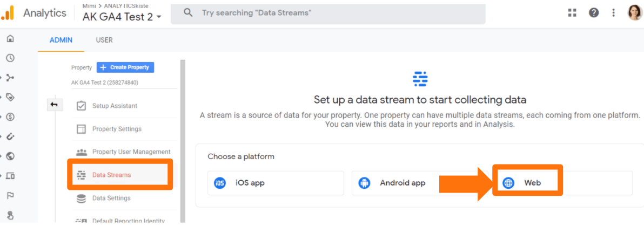Open the Google apps grid icon
The image size is (644, 226).
[572, 13]
